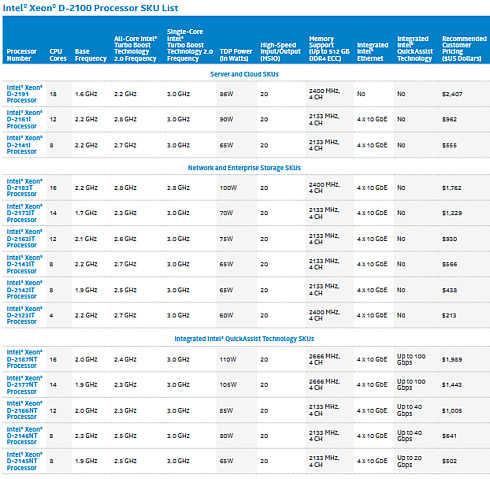Click the 'Integrated Intel QuickAssist Technology SKUs' heading
The image size is (490, 479).
coord(244,339)
